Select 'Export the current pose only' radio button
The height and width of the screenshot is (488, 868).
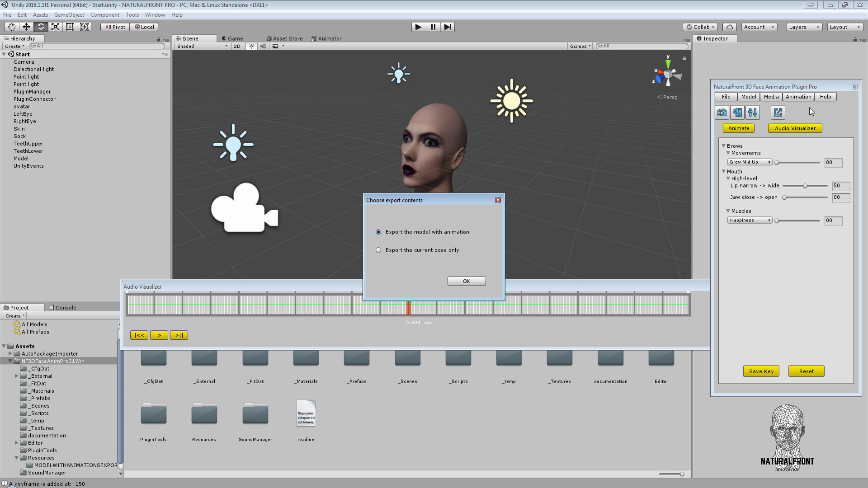[378, 250]
